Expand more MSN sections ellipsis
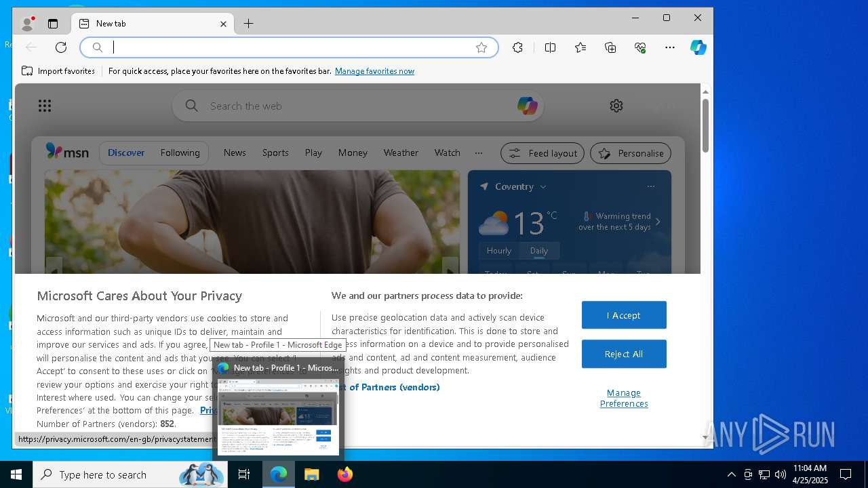868x488 pixels. [479, 153]
